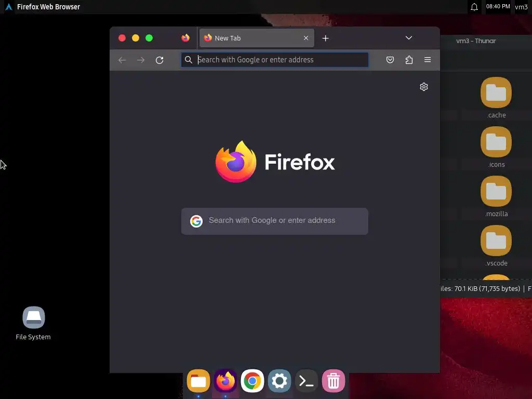532x399 pixels.
Task: Click the 08:40 PM clock
Action: coord(498,6)
